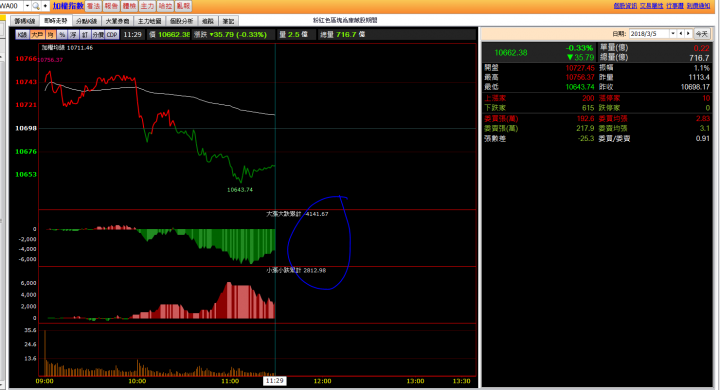This screenshot has width=720, height=390.
Task: Switch to the 分點K線 tab
Action: (x=87, y=21)
